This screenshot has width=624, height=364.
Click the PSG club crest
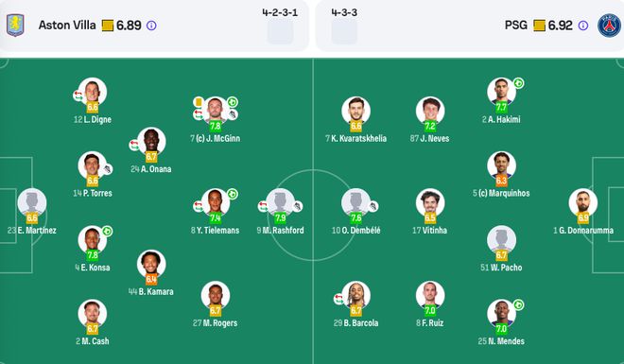(x=609, y=26)
